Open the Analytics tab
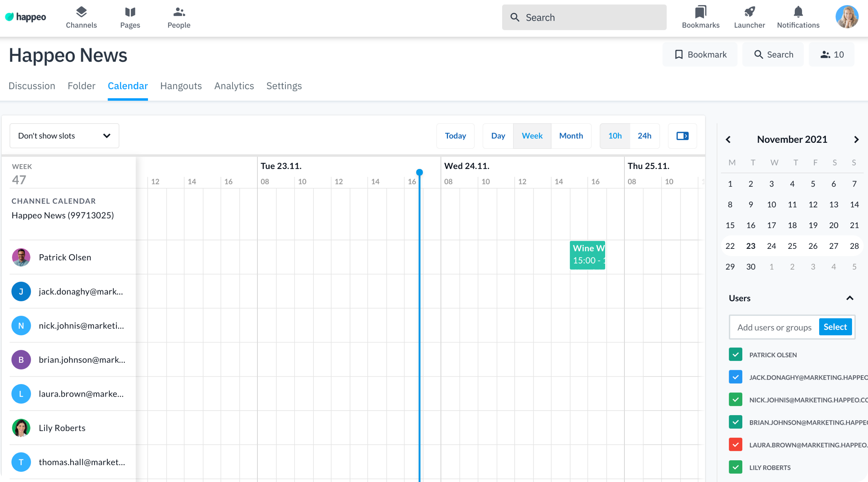Image resolution: width=868 pixels, height=482 pixels. click(x=234, y=86)
